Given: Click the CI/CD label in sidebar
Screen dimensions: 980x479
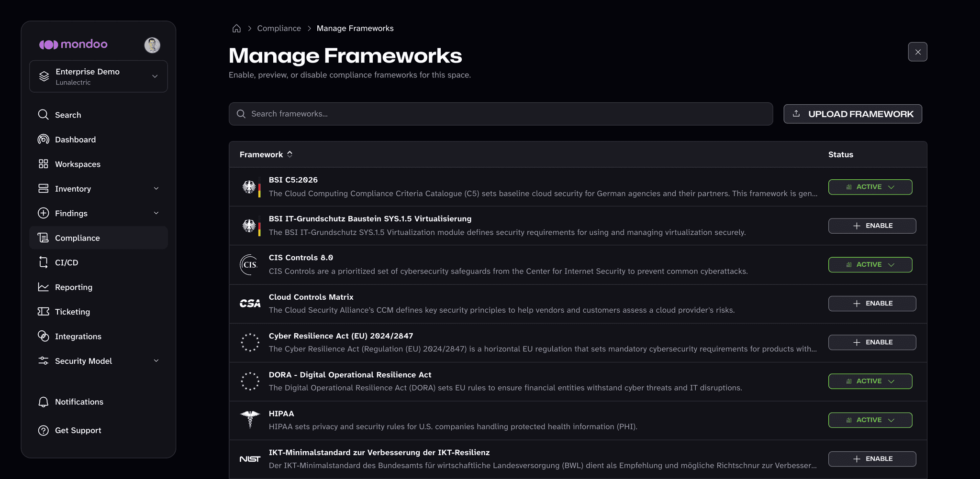Looking at the screenshot, I should (67, 262).
